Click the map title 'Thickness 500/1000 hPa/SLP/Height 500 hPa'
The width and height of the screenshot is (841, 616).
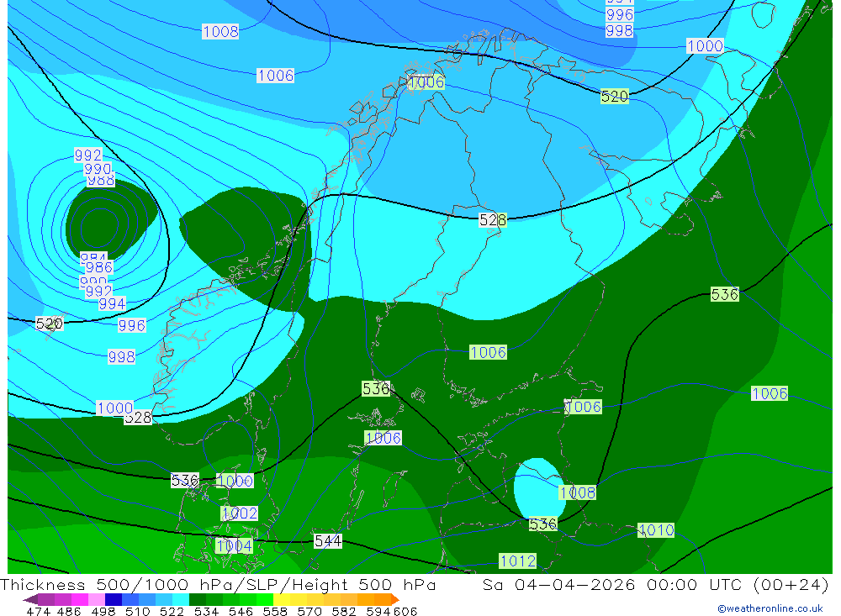click(218, 584)
